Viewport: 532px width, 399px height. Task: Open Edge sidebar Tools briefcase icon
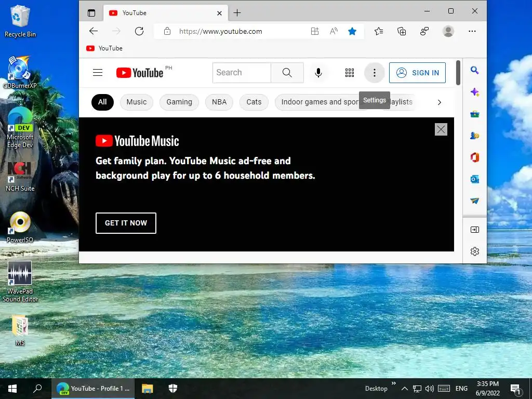coord(475,114)
